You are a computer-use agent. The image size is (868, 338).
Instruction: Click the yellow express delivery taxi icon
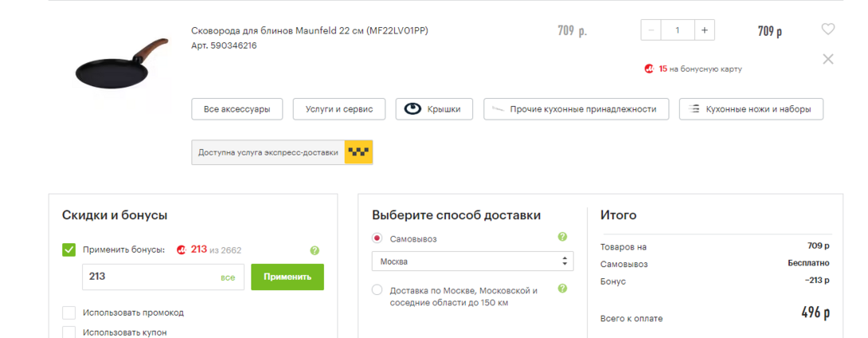click(358, 152)
